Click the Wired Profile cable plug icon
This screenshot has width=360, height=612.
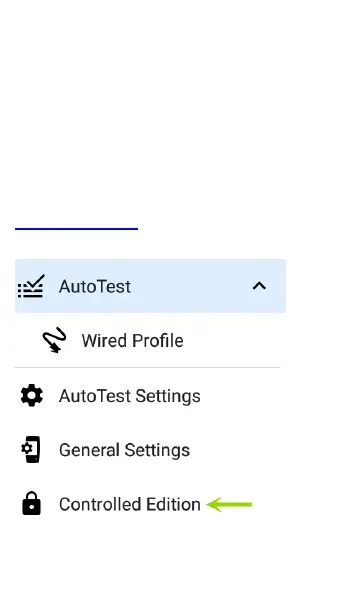tap(54, 340)
